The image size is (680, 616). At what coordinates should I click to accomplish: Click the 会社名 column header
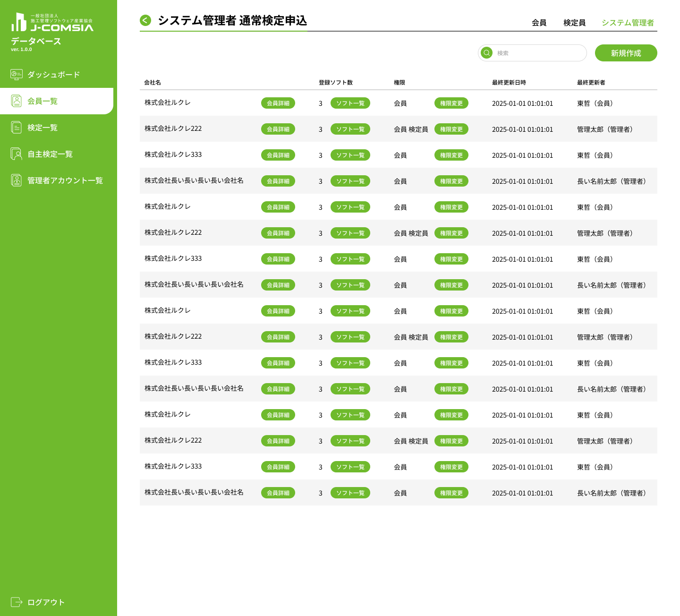[x=153, y=82]
